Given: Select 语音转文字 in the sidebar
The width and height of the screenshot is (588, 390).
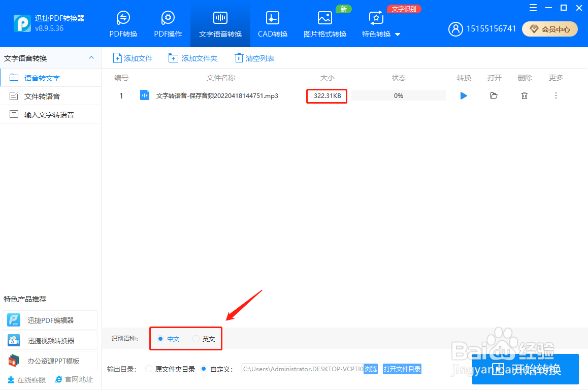Looking at the screenshot, I should coord(51,78).
